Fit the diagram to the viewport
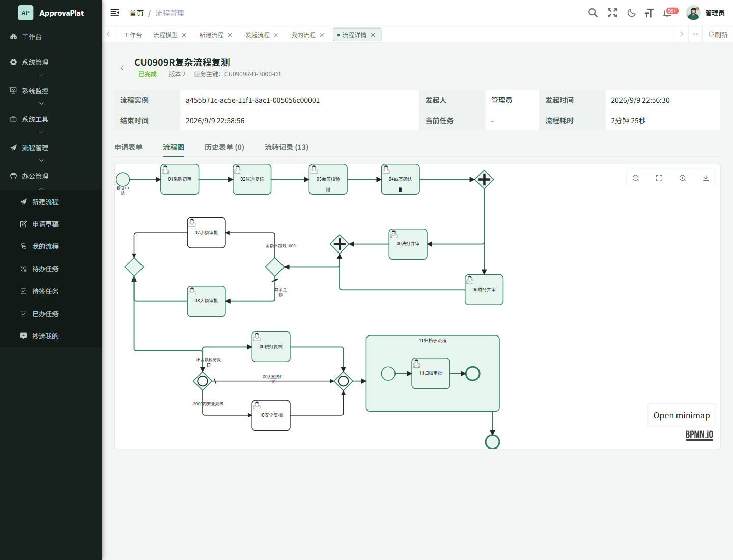This screenshot has width=733, height=560. tap(659, 178)
